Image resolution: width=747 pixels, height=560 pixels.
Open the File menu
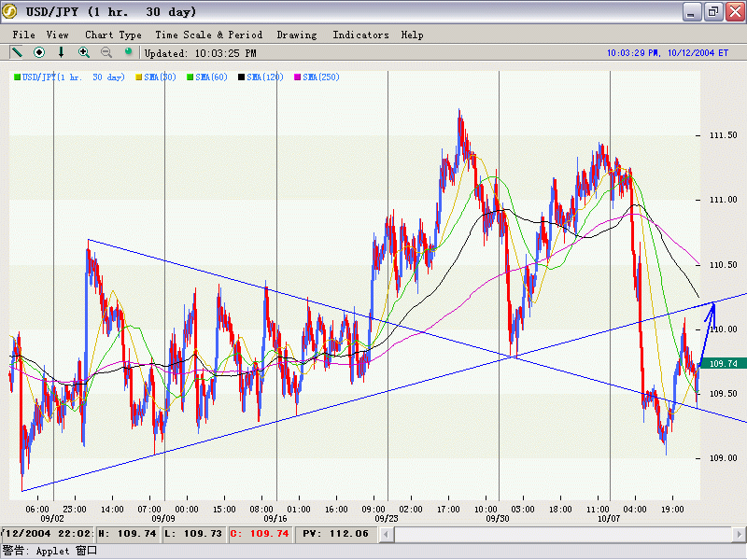pyautogui.click(x=23, y=35)
